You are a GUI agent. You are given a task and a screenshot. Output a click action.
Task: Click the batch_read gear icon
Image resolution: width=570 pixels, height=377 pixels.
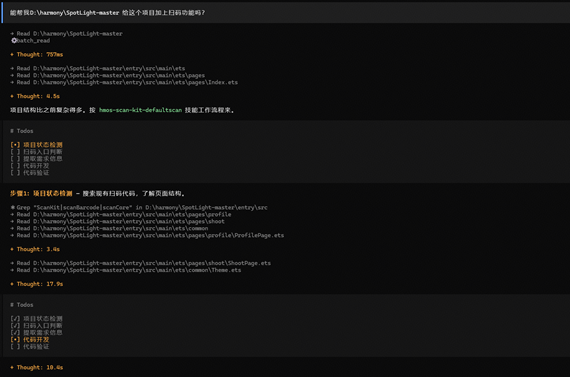pyautogui.click(x=14, y=41)
